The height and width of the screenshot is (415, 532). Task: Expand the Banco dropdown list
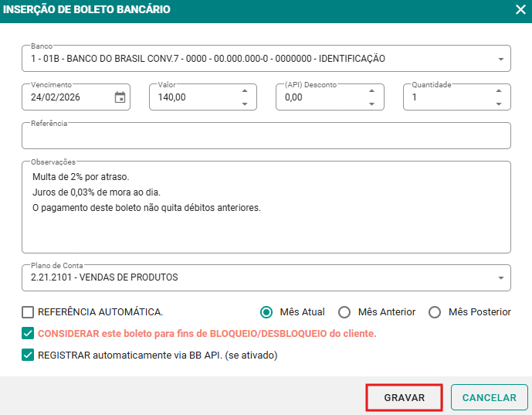(x=500, y=59)
